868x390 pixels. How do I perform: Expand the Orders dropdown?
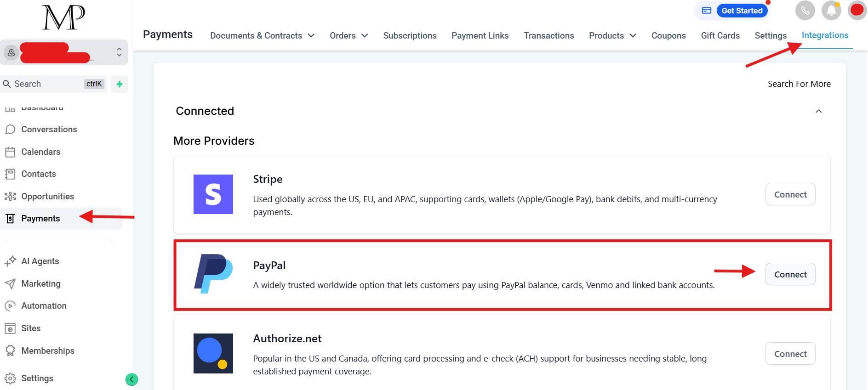click(365, 36)
